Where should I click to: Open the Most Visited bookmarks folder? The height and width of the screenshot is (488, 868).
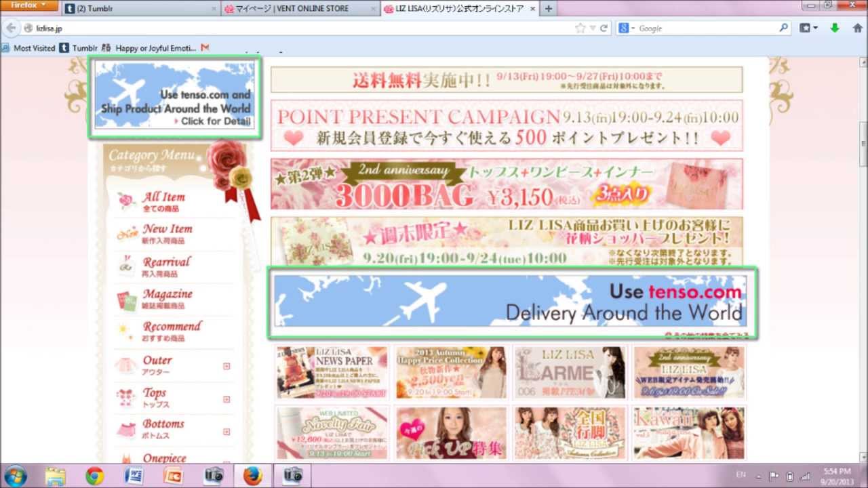(28, 48)
